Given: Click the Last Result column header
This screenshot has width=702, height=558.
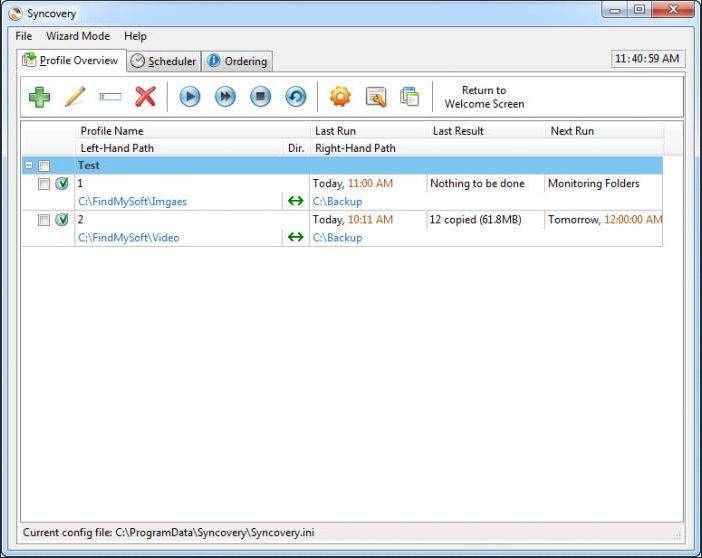Looking at the screenshot, I should [x=458, y=131].
